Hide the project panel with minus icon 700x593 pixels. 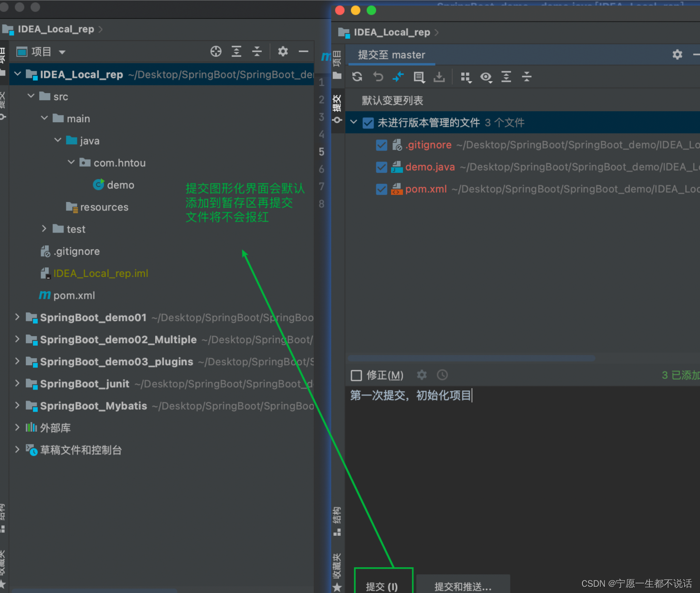[x=303, y=51]
